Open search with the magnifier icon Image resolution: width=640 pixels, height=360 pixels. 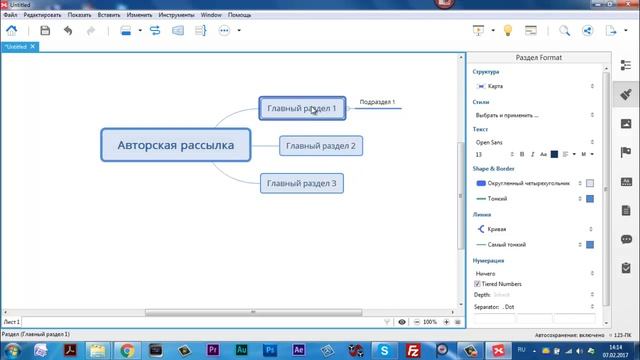[564, 31]
